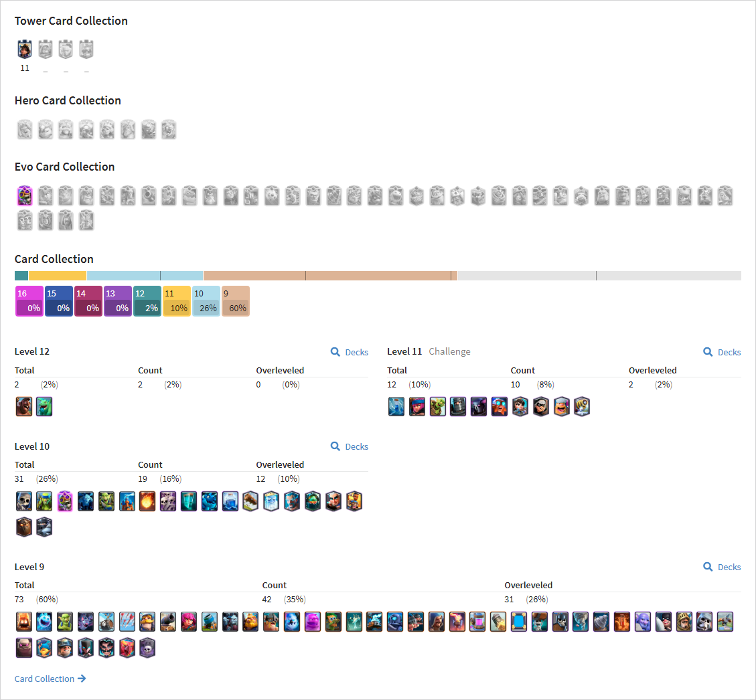Click the unlocked purple evolution card
The image size is (756, 700).
[x=25, y=195]
